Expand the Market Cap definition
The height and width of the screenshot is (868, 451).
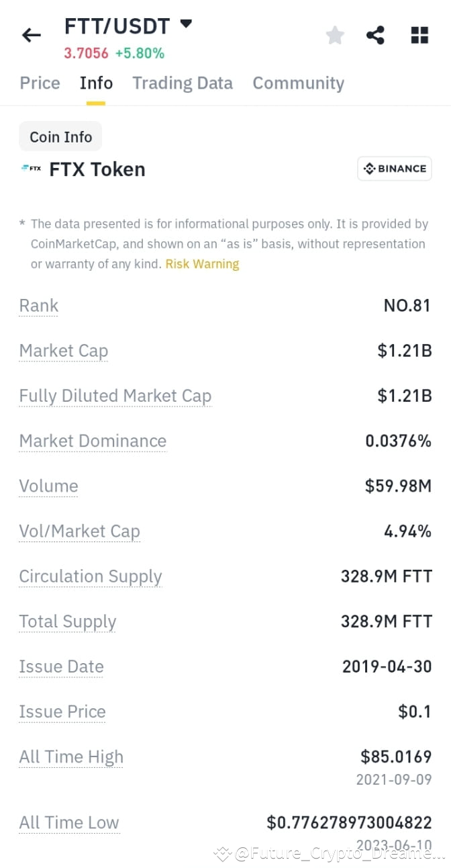tap(63, 351)
